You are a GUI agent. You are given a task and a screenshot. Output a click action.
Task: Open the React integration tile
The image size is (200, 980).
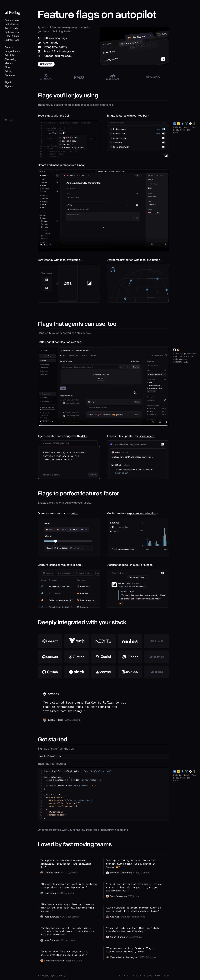tap(50, 641)
